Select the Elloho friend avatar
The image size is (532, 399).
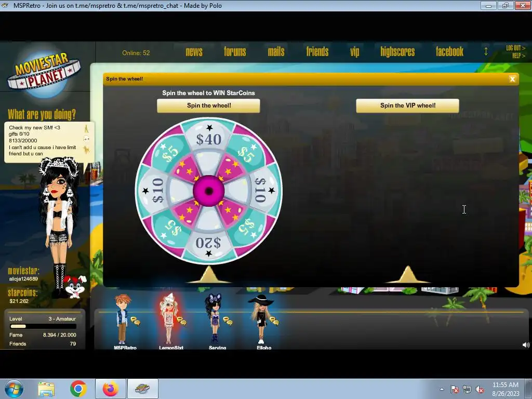coord(261,319)
